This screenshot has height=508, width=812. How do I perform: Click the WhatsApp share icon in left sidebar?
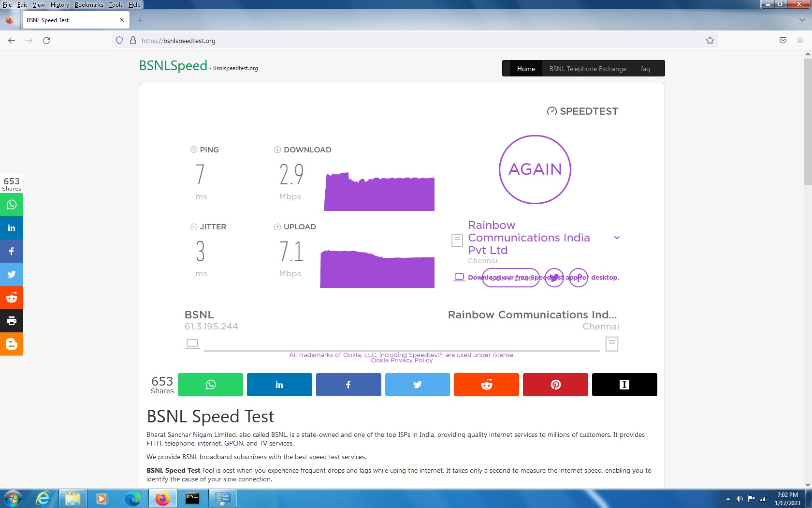[x=12, y=205]
